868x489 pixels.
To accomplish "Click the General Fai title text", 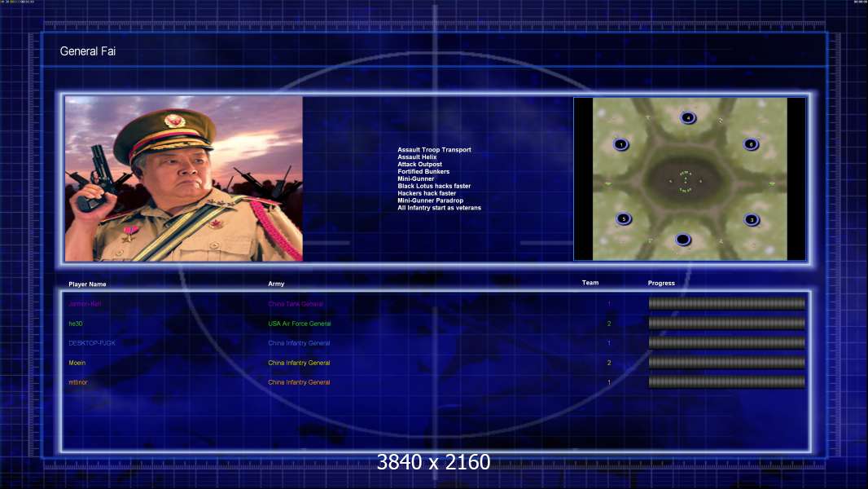I will [87, 51].
